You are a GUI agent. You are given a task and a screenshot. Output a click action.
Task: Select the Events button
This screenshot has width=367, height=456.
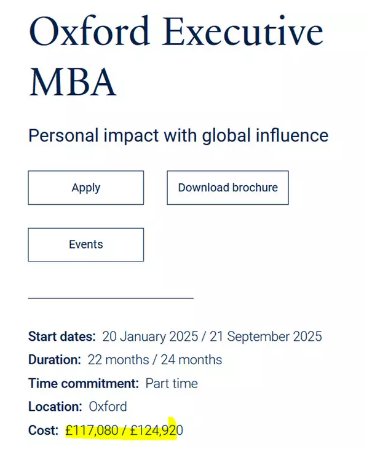pyautogui.click(x=86, y=245)
